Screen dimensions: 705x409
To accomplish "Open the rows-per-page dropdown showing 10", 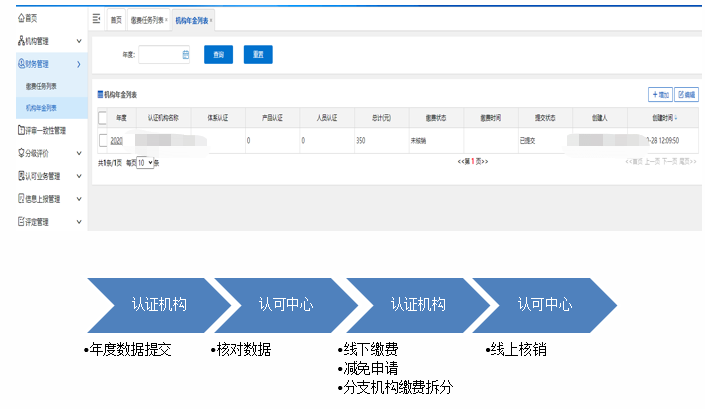I will [145, 163].
